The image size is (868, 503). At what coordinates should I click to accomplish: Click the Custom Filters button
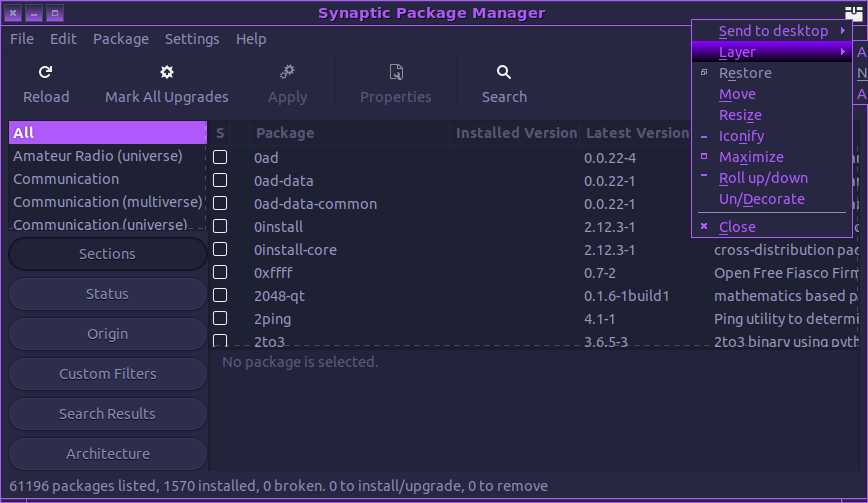tap(107, 374)
